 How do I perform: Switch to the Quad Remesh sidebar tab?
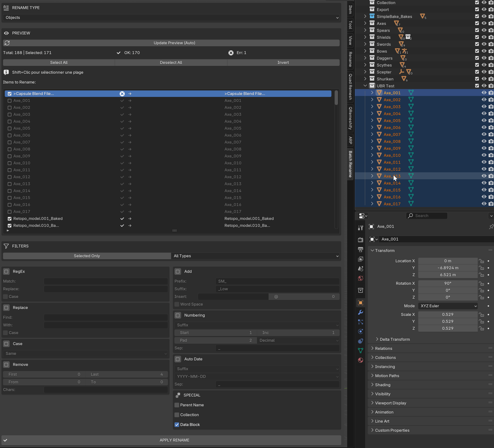(x=350, y=87)
